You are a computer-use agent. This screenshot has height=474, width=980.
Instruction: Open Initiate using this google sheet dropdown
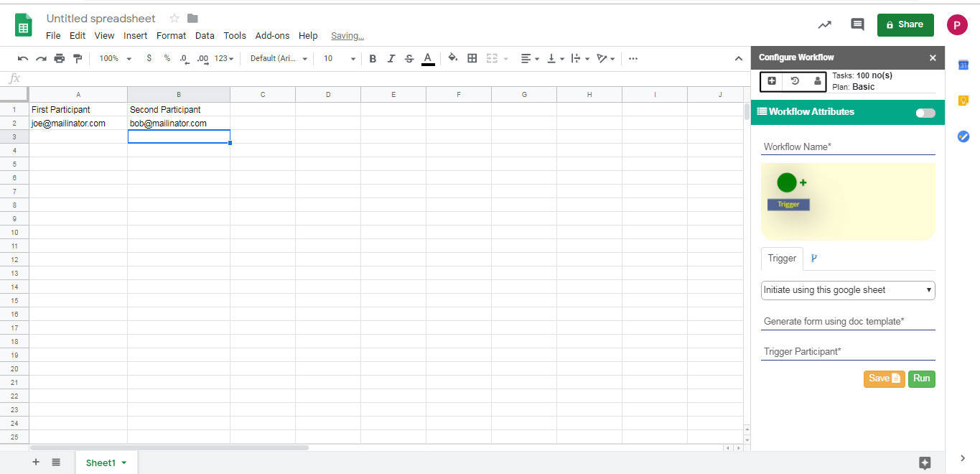coord(848,290)
